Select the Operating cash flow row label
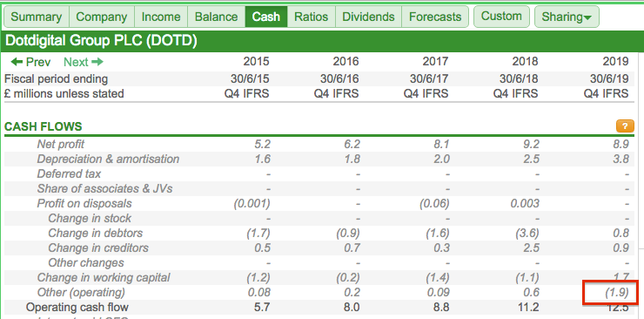Viewport: 644px width, 319px height. click(77, 307)
